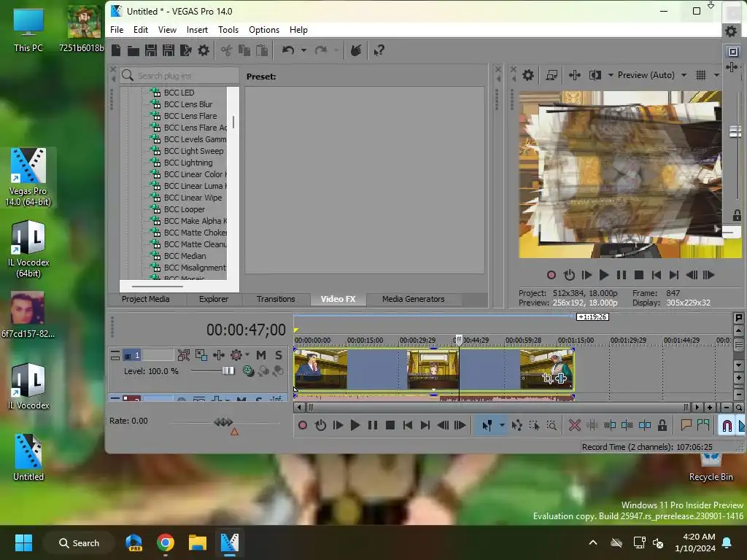
Task: Click the track 1 Level slider handle
Action: (x=228, y=370)
